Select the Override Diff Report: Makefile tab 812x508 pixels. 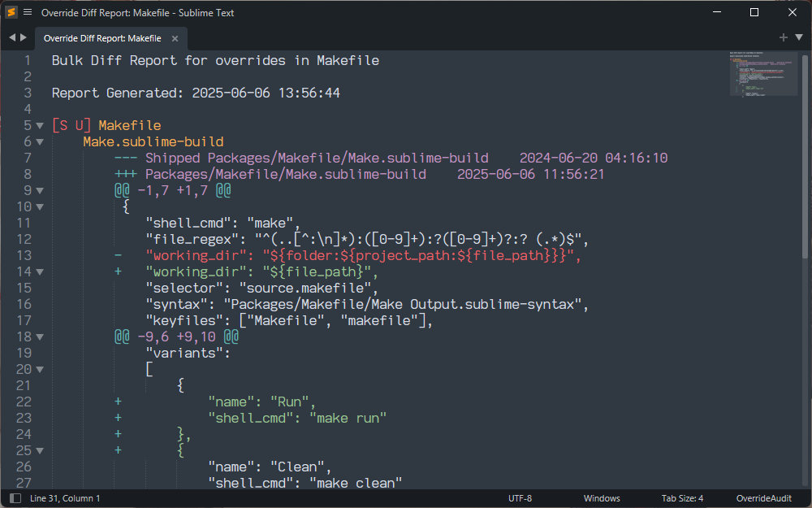tap(102, 38)
